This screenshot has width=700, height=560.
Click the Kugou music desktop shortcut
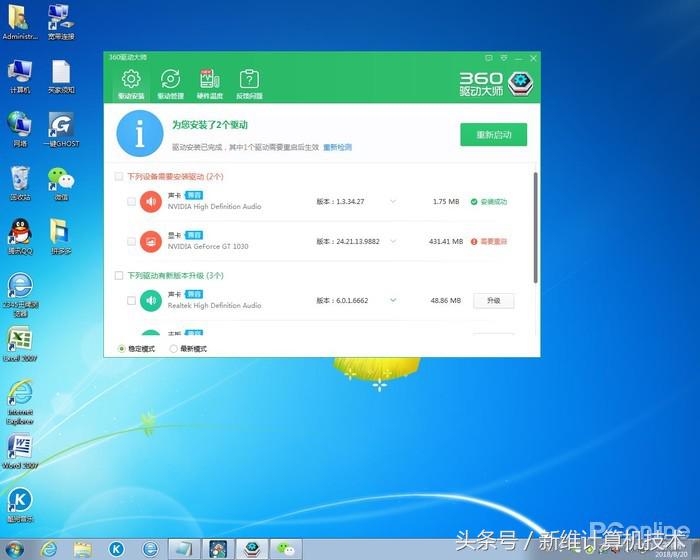[20, 505]
